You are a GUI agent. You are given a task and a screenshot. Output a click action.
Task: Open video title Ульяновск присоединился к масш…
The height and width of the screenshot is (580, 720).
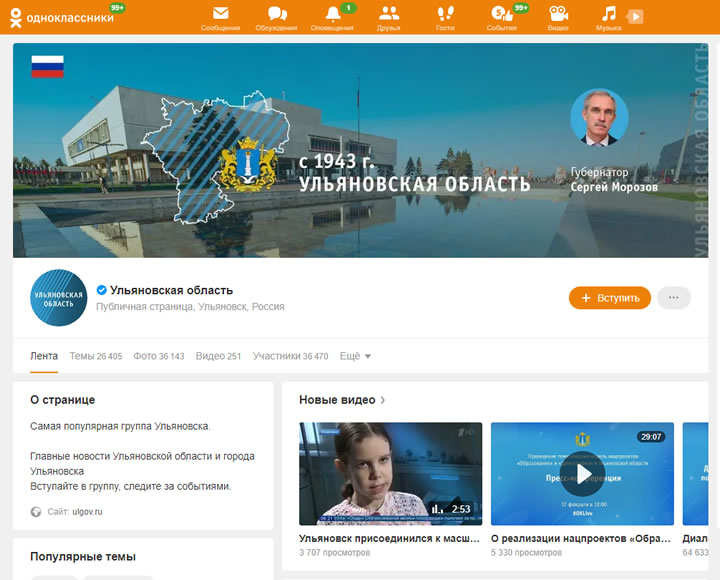(389, 538)
